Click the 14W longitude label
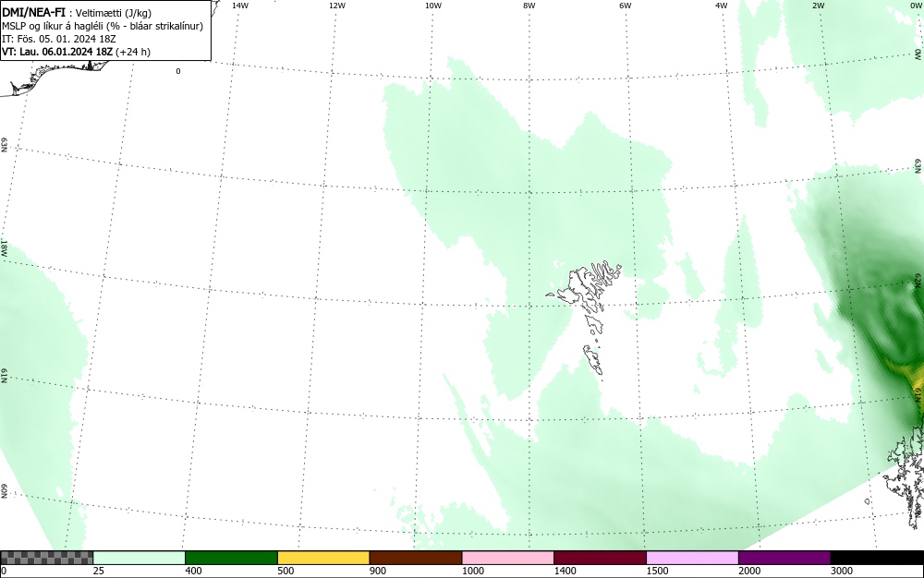 [240, 6]
